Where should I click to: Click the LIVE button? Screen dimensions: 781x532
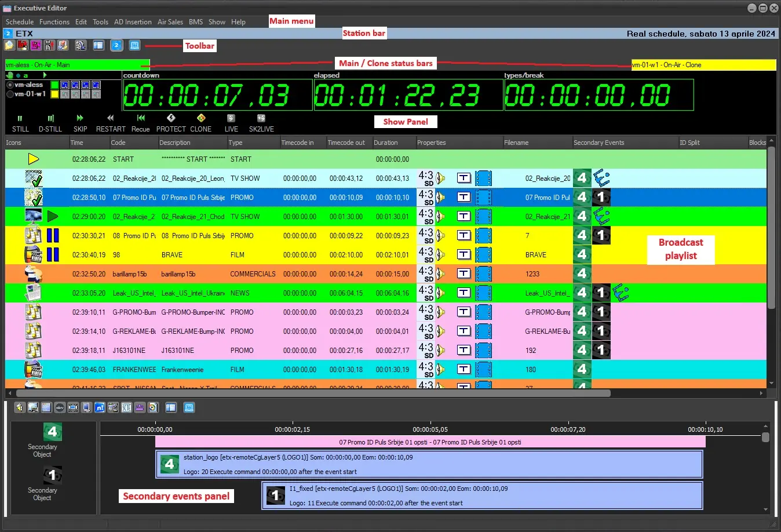[x=231, y=122]
